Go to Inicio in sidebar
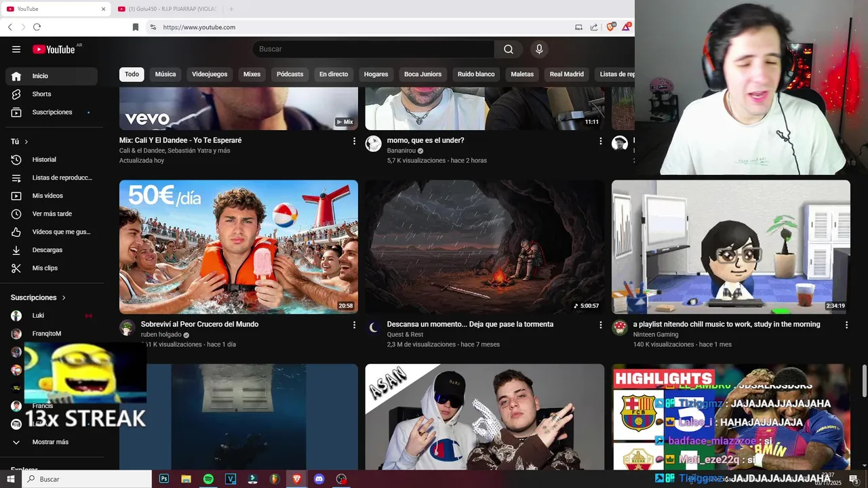 point(52,76)
